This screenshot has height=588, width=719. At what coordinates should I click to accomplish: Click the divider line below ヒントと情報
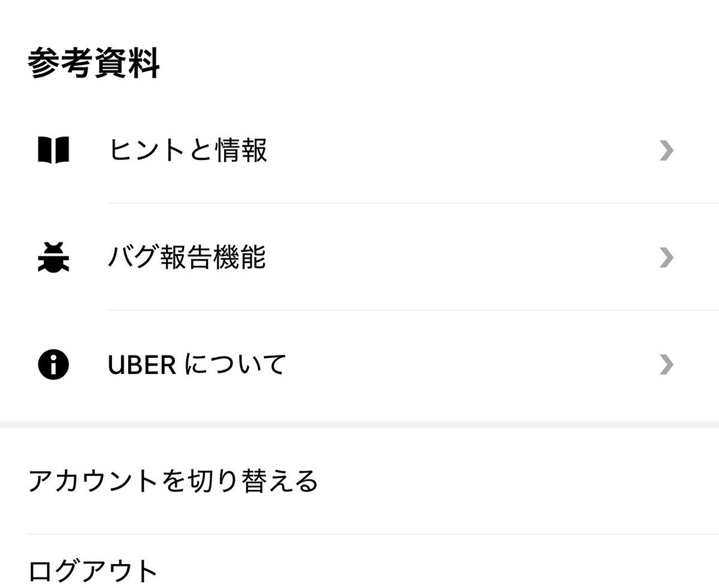coord(412,203)
